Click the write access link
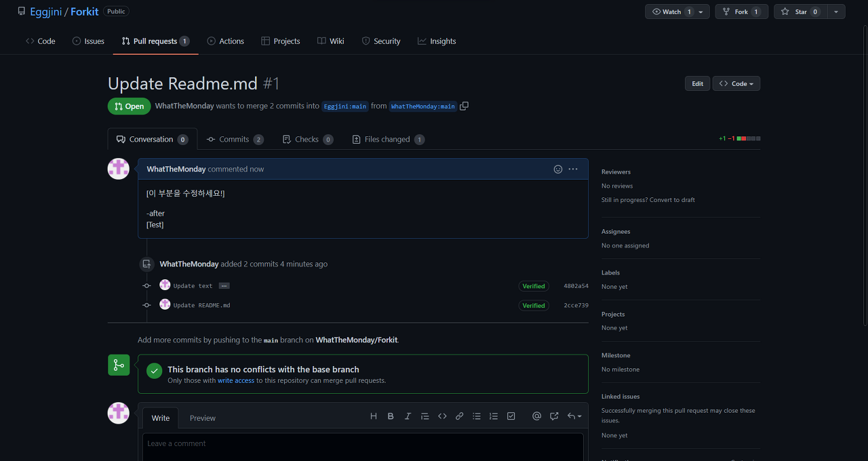The image size is (868, 461). click(236, 380)
